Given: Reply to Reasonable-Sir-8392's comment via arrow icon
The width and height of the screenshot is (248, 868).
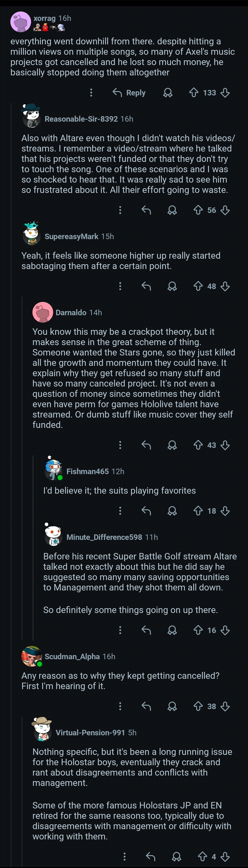Looking at the screenshot, I should [146, 210].
